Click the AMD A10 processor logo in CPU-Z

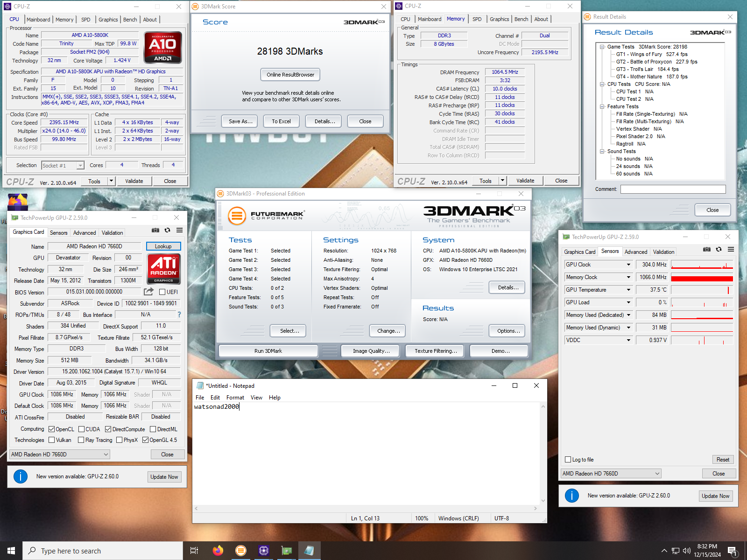pyautogui.click(x=162, y=48)
